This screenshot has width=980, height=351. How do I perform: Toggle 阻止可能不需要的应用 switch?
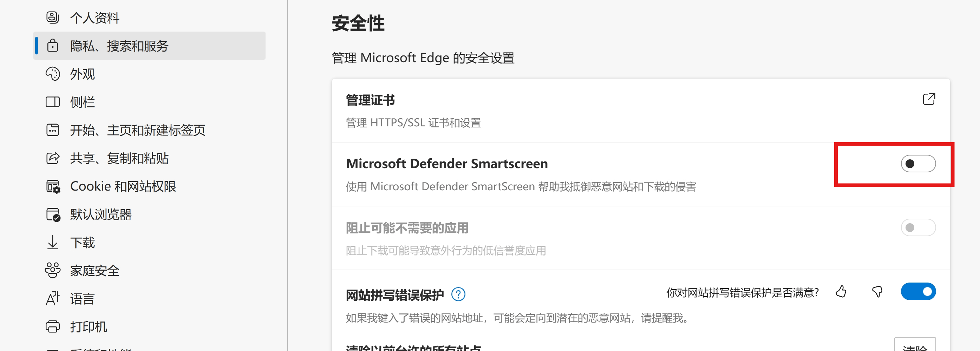pos(918,228)
